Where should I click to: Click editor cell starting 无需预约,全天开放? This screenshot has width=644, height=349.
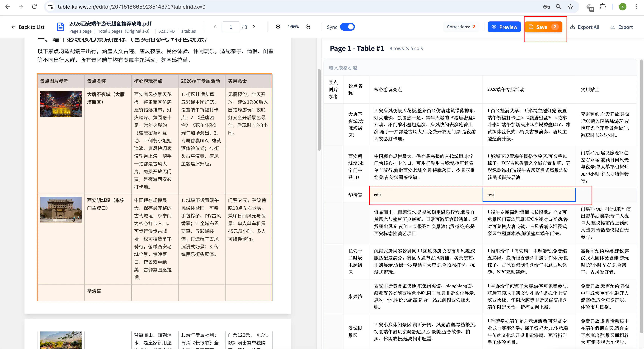(606, 125)
